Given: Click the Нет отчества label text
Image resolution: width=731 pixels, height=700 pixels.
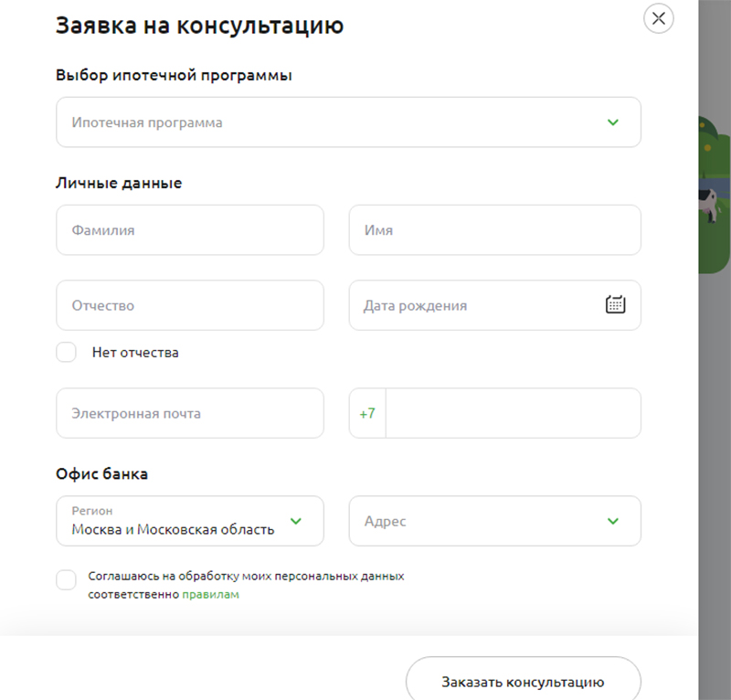Looking at the screenshot, I should click(135, 353).
